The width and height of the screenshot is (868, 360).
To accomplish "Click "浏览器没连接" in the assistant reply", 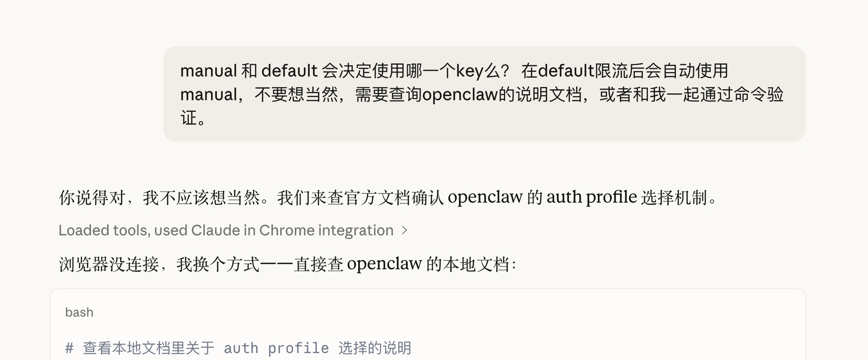I will click(108, 264).
